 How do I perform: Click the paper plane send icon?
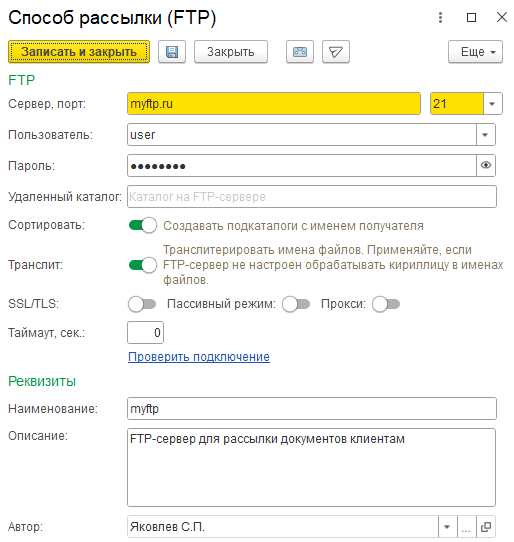[336, 52]
